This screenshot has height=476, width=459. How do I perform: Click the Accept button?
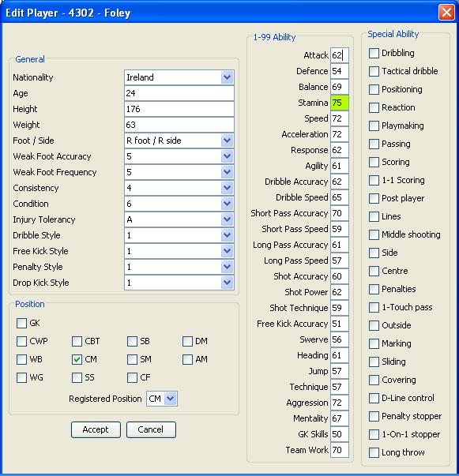click(x=96, y=429)
